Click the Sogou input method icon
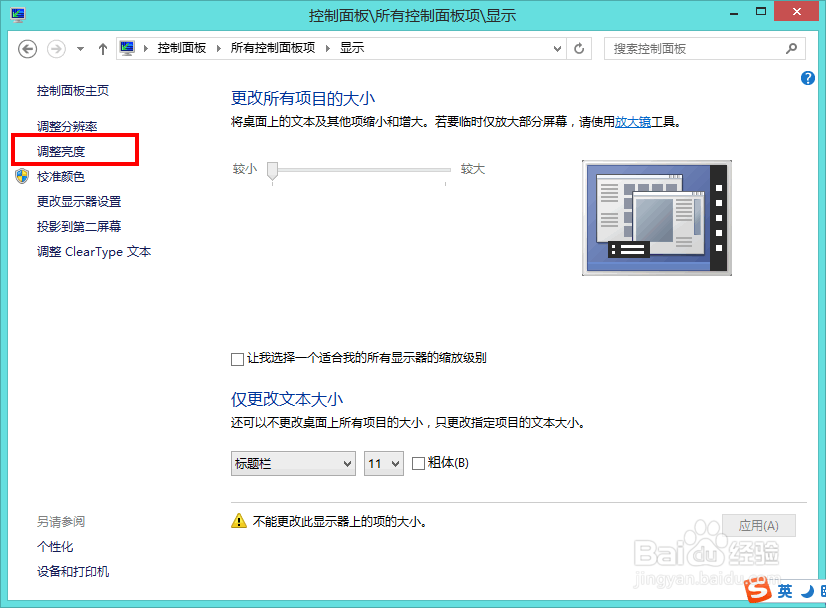Viewport: 826px width, 608px height. pyautogui.click(x=758, y=589)
